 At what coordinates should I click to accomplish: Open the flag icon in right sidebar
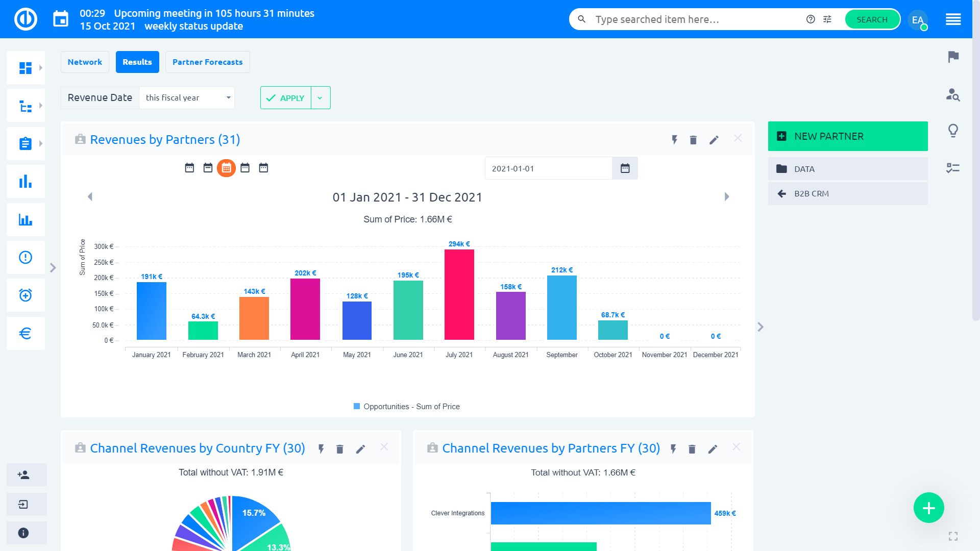[x=953, y=57]
